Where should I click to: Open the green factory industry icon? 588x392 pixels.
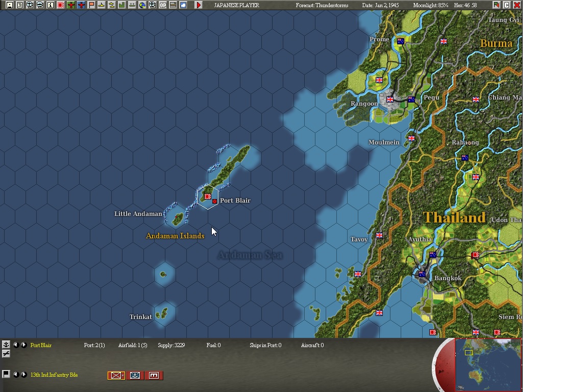tap(121, 5)
